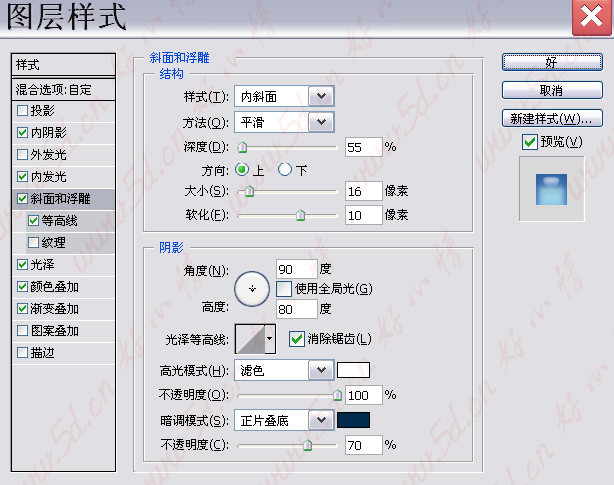The image size is (614, 485).
Task: Click highlight opacity field 100
Action: 363,395
